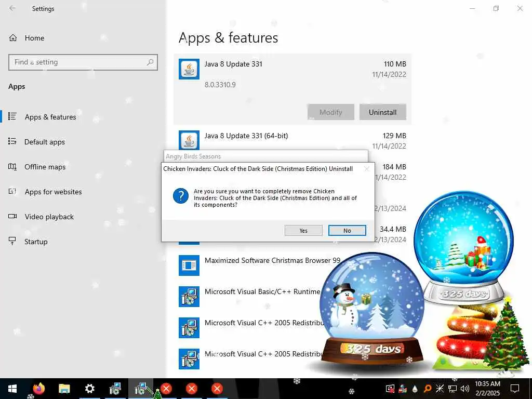The image size is (532, 399).
Task: Switch to Settings gear taskbar icon
Action: click(x=89, y=389)
